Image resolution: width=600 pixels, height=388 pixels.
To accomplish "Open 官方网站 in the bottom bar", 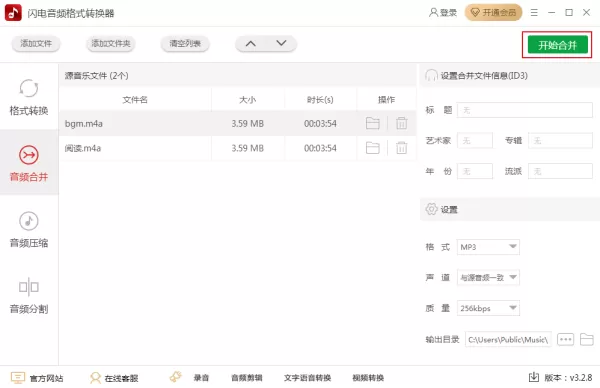I will point(37,378).
